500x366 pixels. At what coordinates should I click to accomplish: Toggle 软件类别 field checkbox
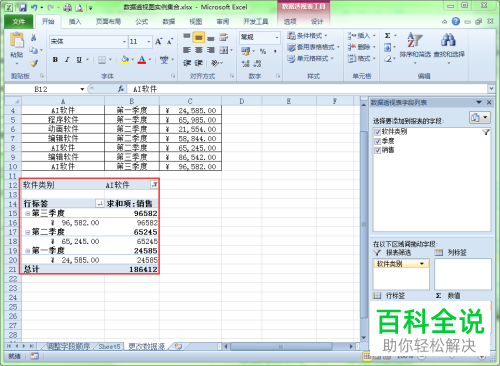(x=377, y=132)
